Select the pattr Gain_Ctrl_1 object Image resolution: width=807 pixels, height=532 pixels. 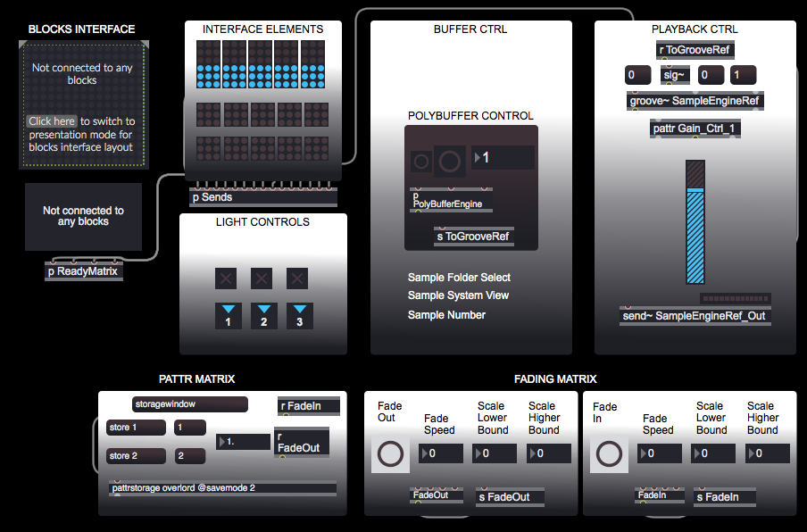tap(695, 129)
